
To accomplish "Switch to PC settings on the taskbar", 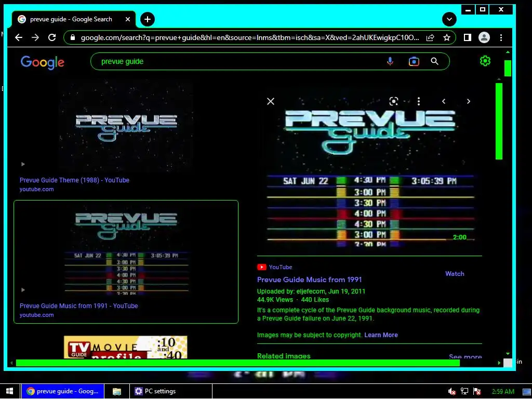I will [x=171, y=391].
